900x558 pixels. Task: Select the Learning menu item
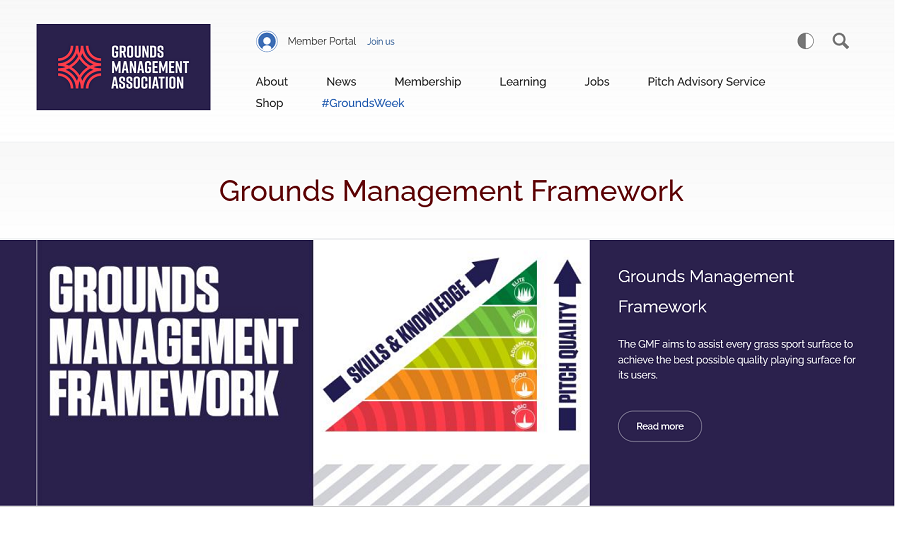click(x=522, y=82)
